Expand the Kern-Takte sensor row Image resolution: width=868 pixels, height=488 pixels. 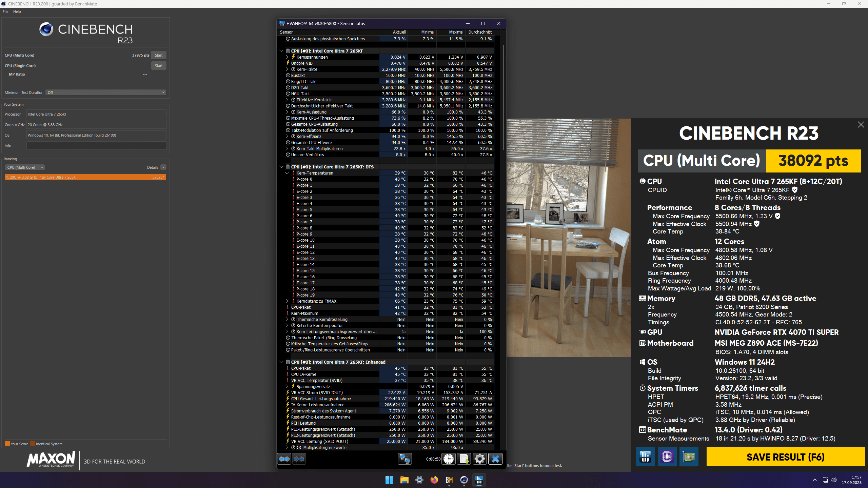[x=287, y=69]
